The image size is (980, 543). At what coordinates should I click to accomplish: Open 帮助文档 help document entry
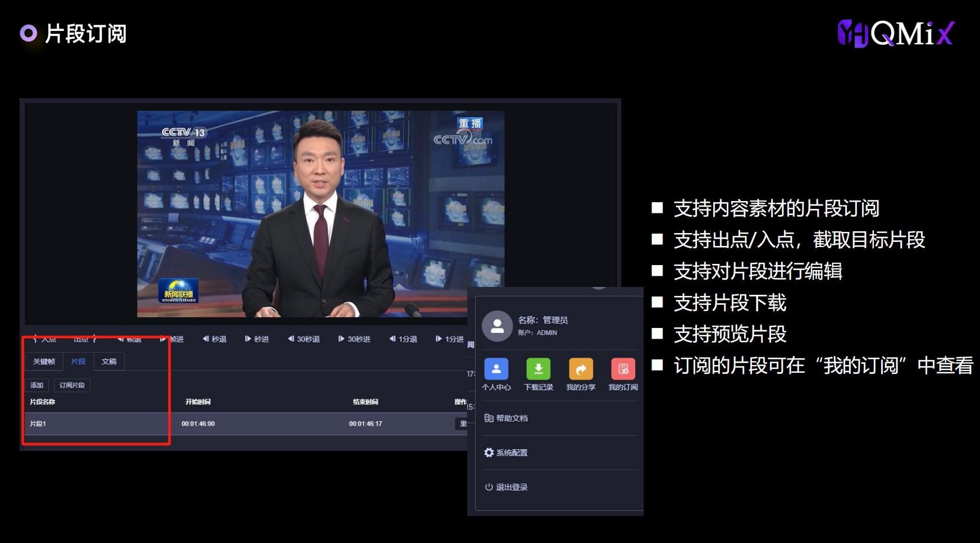pos(506,418)
